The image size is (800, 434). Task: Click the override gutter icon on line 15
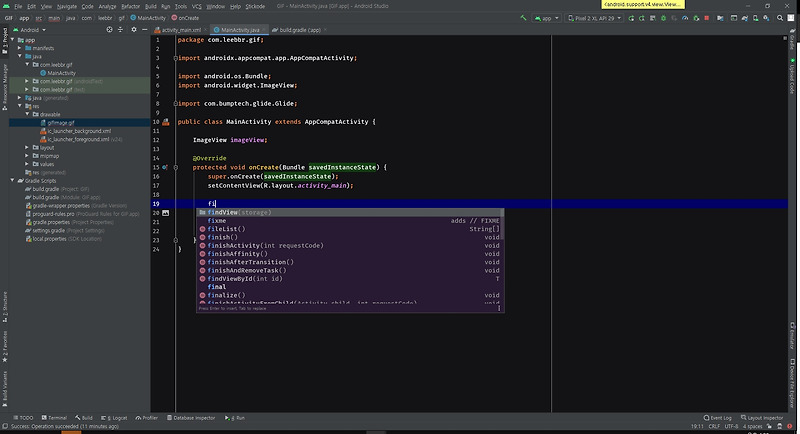point(165,167)
